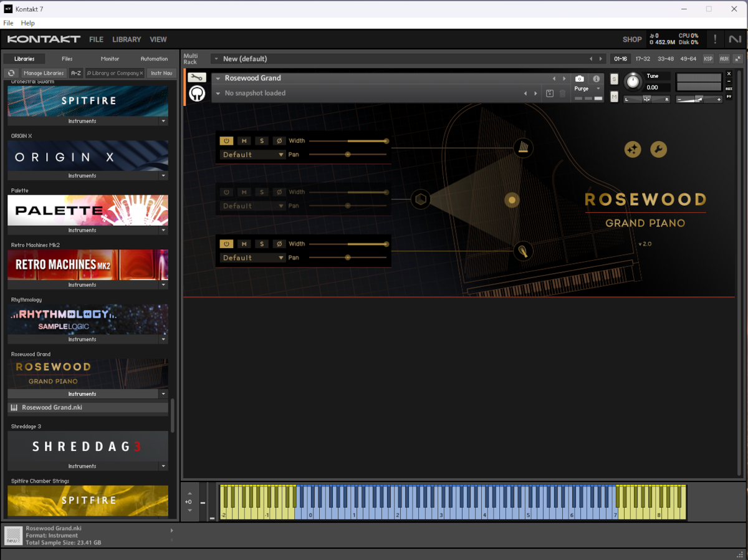Open the Help menu
Image resolution: width=748 pixels, height=560 pixels.
(27, 23)
